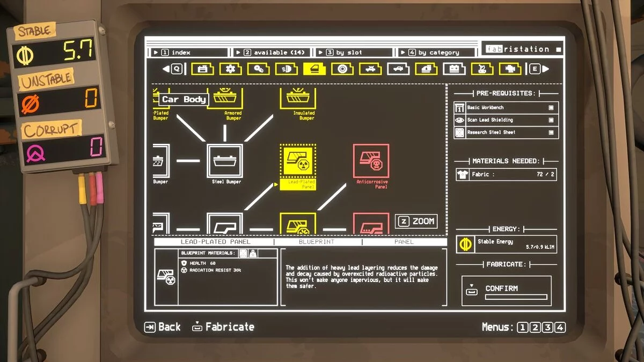
Task: Open menu 1 from Menus shortcuts
Action: pyautogui.click(x=522, y=327)
